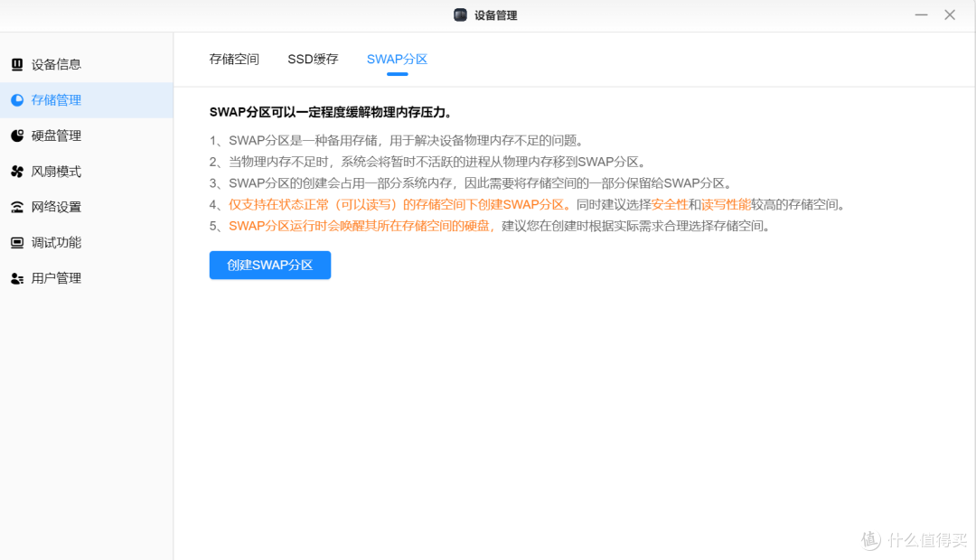Click the heading SWAP分区可以一定程度缓解物理内存压力
The image size is (976, 560).
coord(331,112)
